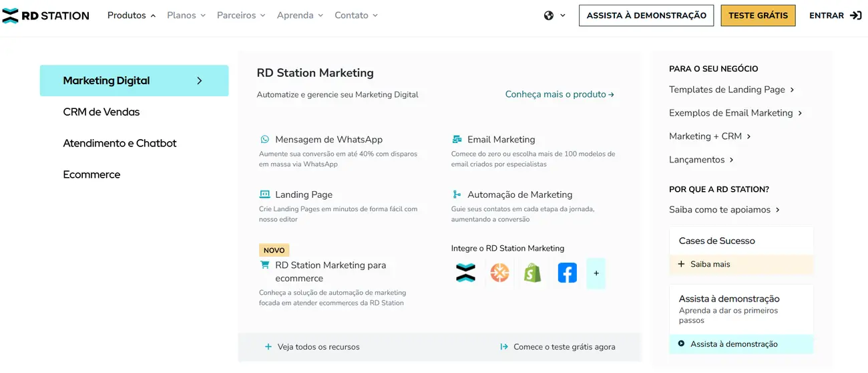Click the Automação de Marketing icon
The width and height of the screenshot is (868, 373).
tap(457, 195)
